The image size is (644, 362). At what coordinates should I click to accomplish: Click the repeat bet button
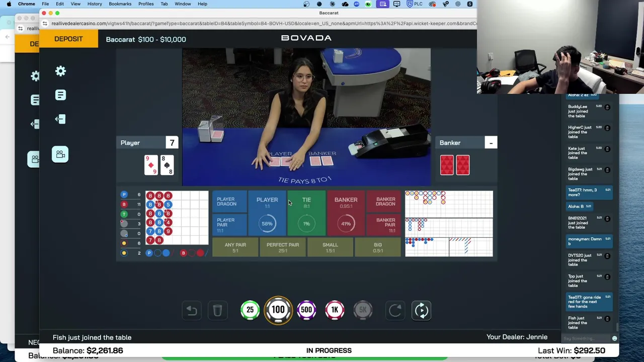[x=422, y=311]
